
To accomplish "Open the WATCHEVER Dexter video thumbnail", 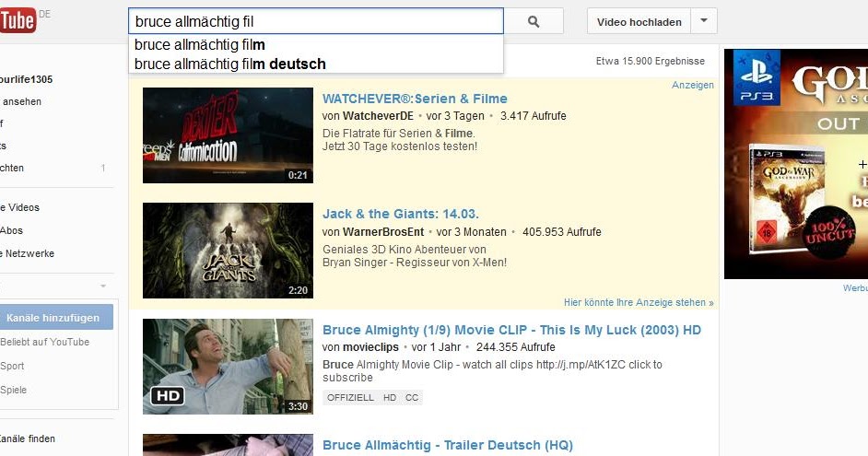I will pos(229,135).
